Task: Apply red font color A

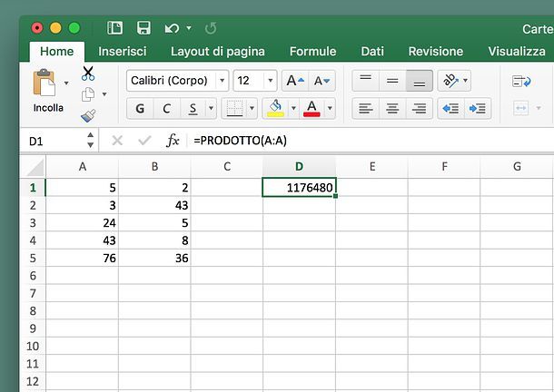Action: point(312,108)
